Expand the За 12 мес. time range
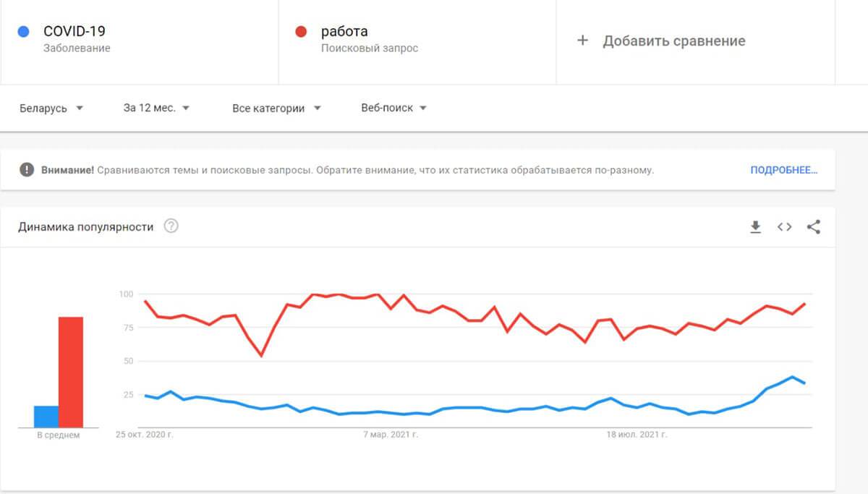Image resolution: width=868 pixels, height=494 pixels. pyautogui.click(x=156, y=108)
